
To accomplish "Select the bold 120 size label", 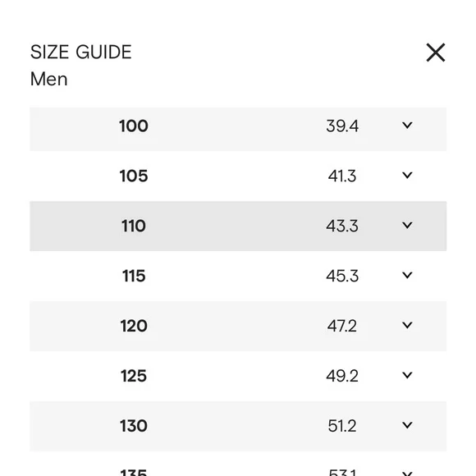I will click(134, 326).
